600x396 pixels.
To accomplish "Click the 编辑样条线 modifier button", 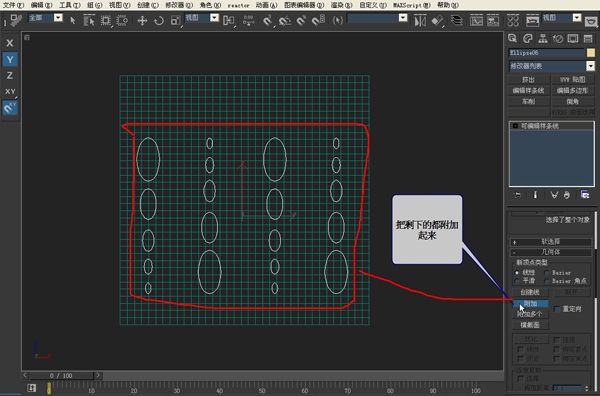I will [528, 91].
